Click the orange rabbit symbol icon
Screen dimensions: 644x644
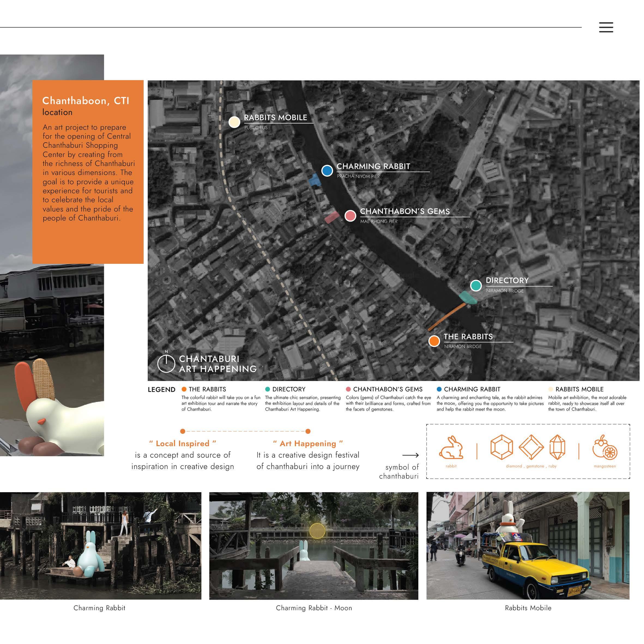tap(451, 448)
